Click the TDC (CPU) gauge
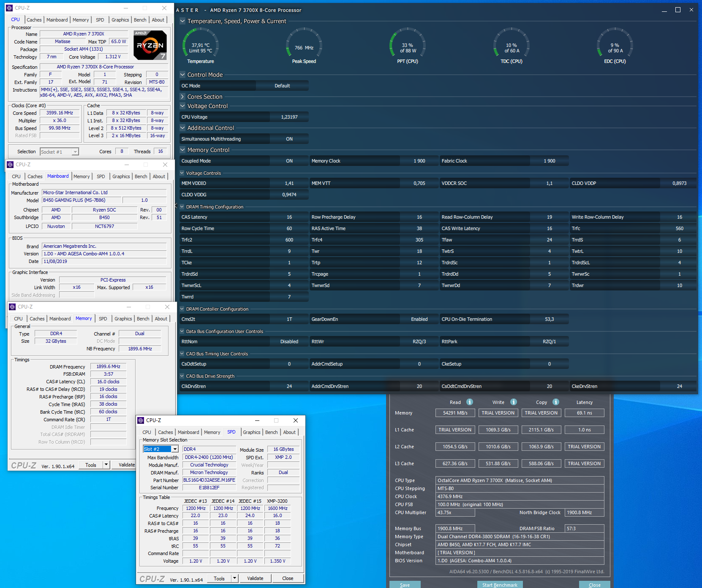The image size is (702, 588). 512,46
